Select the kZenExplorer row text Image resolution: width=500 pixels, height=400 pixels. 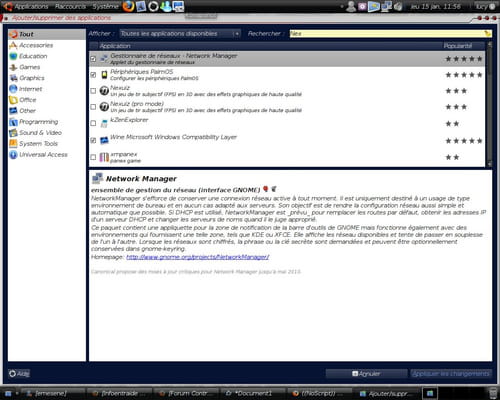point(129,120)
